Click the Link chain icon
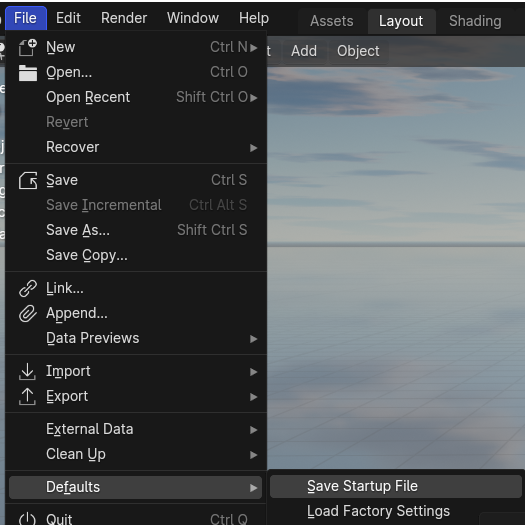The width and height of the screenshot is (525, 525). click(x=28, y=289)
